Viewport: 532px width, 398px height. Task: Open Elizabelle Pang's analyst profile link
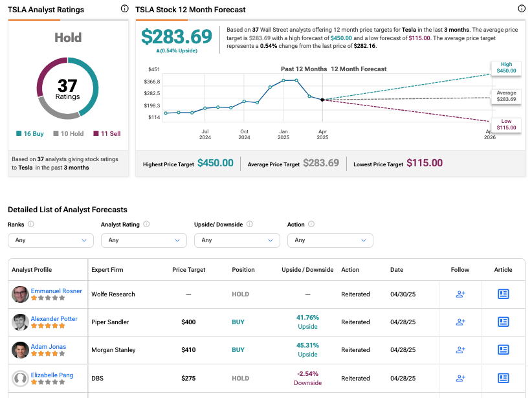tap(52, 375)
